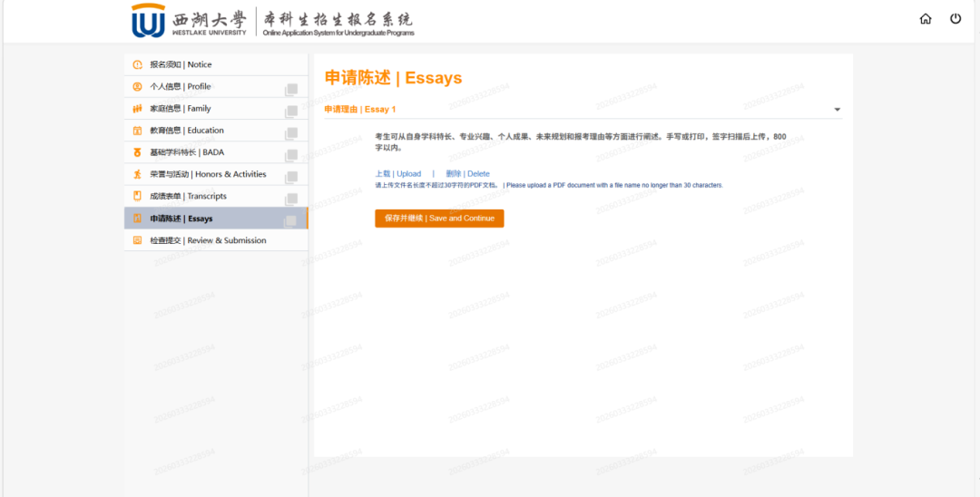
Task: Click the Westlake University logo
Action: point(189,21)
